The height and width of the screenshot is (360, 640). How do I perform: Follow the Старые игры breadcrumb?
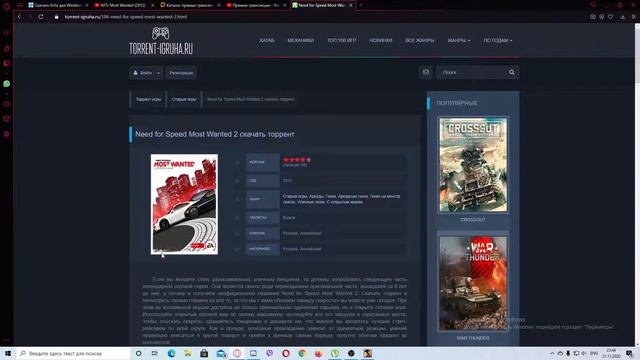(x=184, y=99)
